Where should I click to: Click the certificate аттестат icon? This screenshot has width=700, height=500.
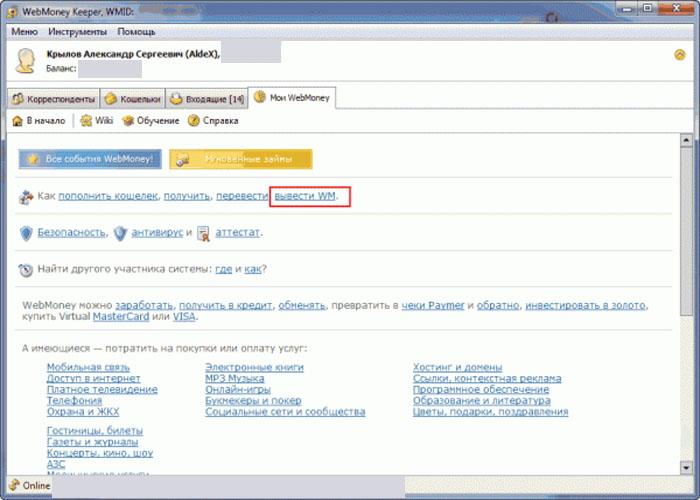[203, 233]
